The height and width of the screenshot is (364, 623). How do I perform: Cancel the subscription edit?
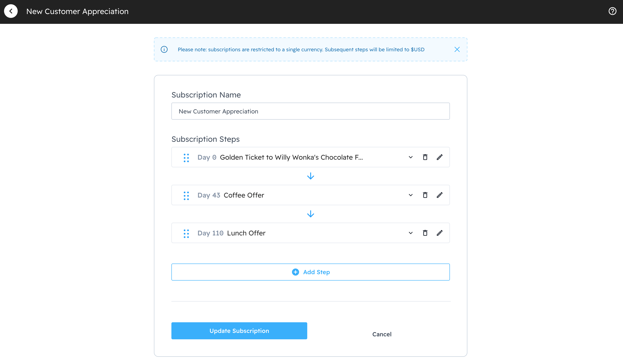pos(382,334)
